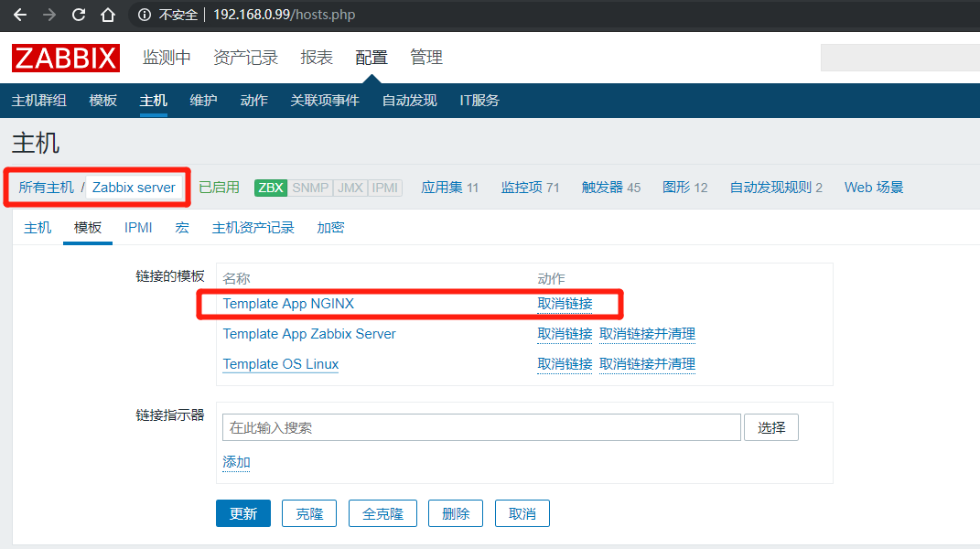This screenshot has width=980, height=549.
Task: Open the Template OS Linux template
Action: tap(280, 364)
